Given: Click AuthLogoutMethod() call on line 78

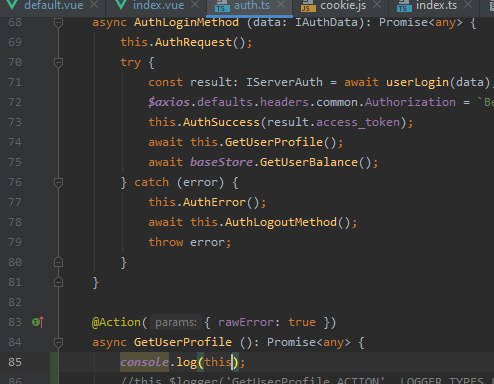Looking at the screenshot, I should (288, 222).
